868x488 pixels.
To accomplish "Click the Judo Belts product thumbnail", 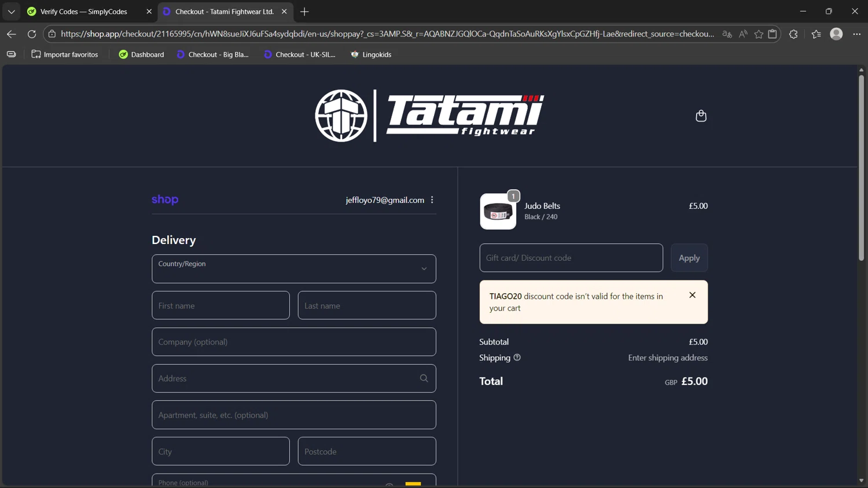I will 498,212.
